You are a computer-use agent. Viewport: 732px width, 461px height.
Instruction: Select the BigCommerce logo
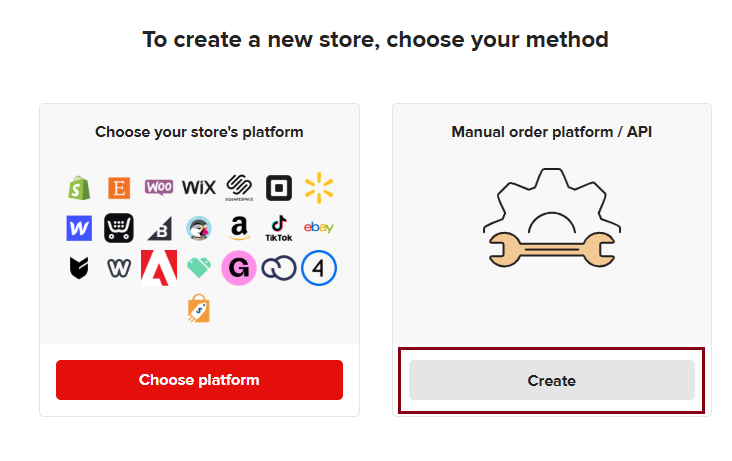coord(160,228)
